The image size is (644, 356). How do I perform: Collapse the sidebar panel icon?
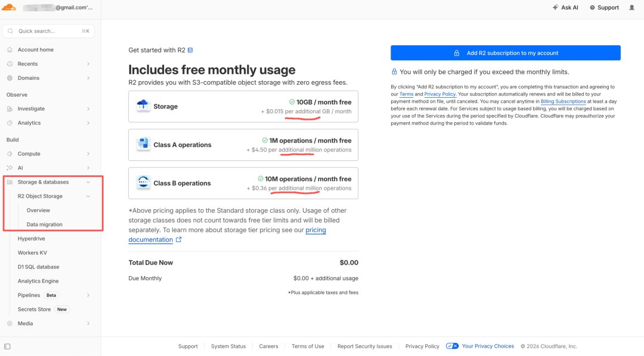(7, 346)
